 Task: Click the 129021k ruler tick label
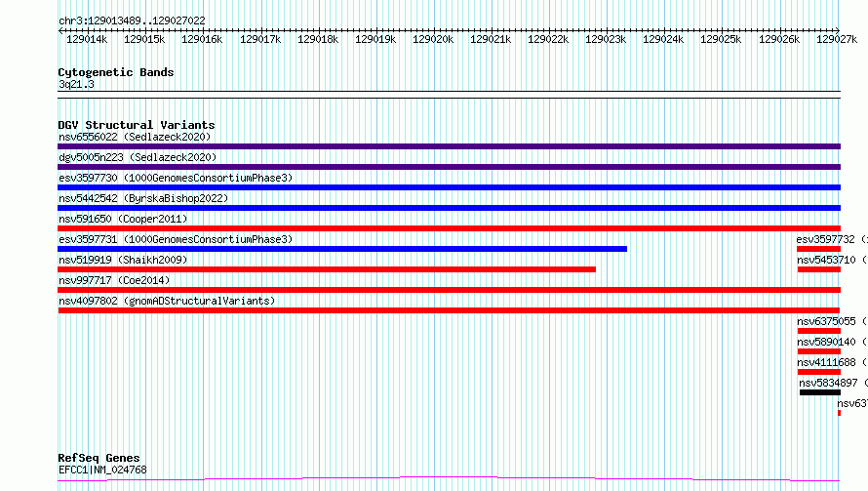(x=491, y=39)
